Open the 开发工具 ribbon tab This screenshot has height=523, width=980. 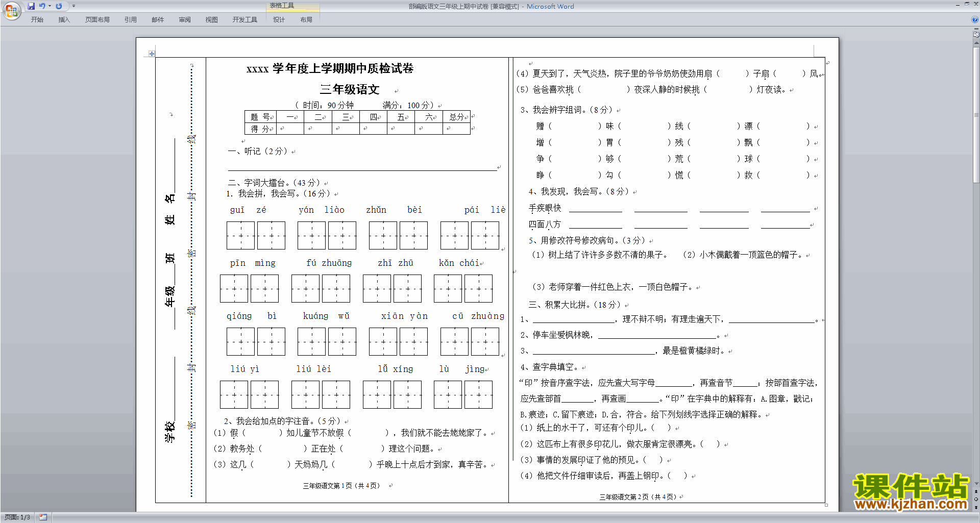point(244,20)
